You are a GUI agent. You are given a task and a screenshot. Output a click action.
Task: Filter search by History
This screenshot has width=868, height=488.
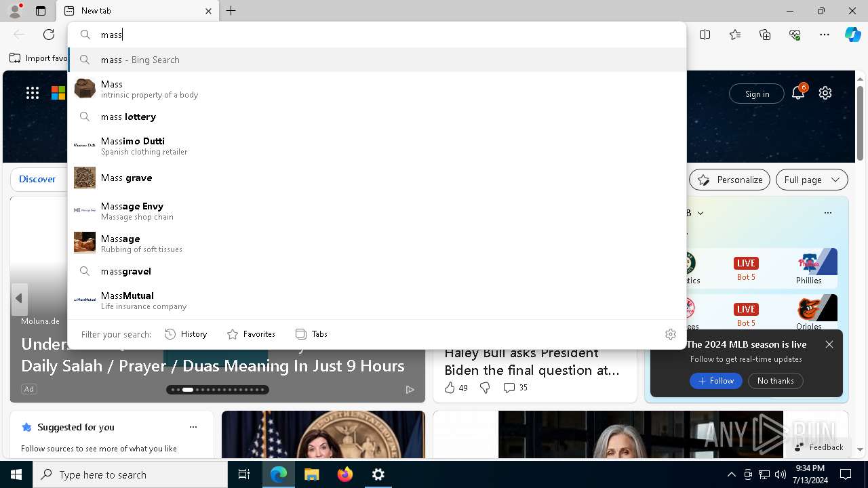click(x=186, y=334)
